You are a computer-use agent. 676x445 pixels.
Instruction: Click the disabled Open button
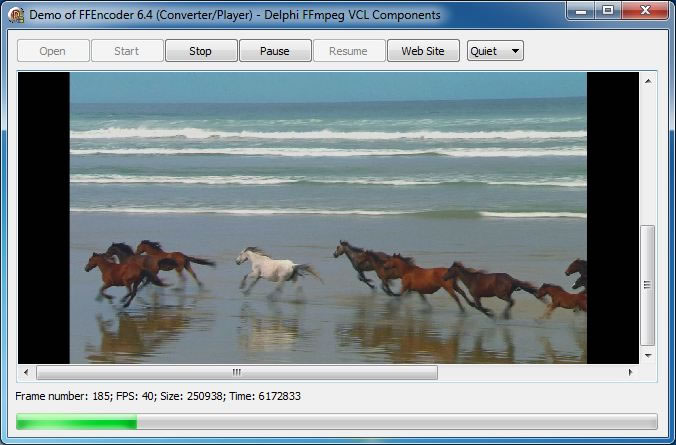click(53, 51)
